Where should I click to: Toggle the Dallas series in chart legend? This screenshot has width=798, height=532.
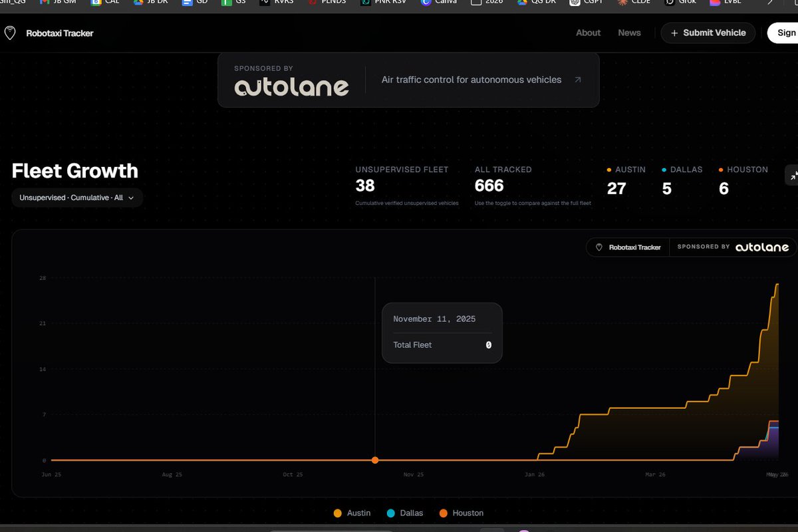(405, 513)
